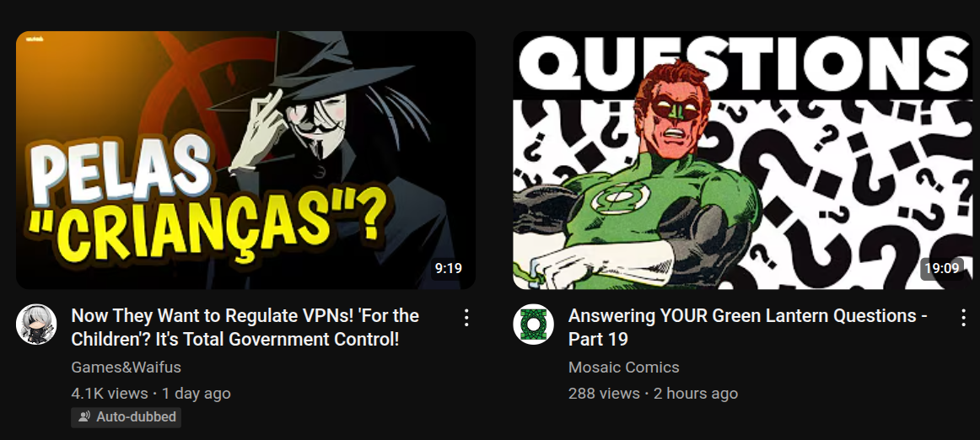Visit the Mosaic Comics channel name link
Screen dimensions: 980x440
coord(624,367)
